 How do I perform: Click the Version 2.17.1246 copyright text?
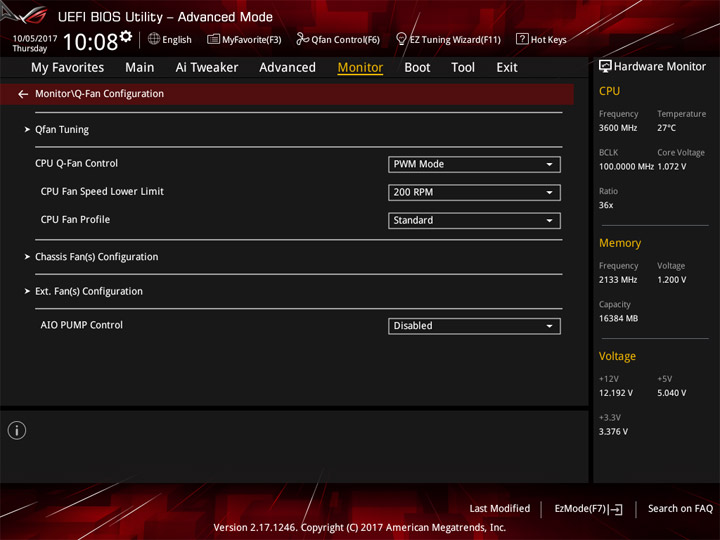360,528
